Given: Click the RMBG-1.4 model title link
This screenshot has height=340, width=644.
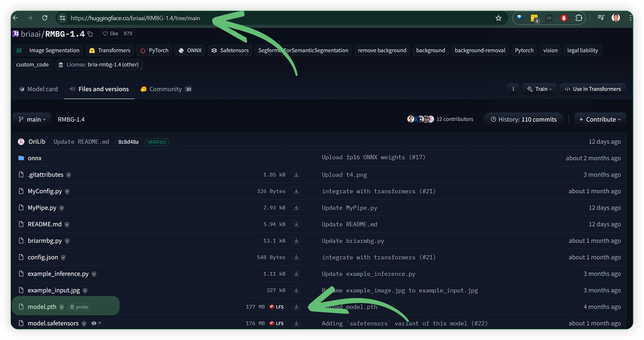Looking at the screenshot, I should [65, 34].
